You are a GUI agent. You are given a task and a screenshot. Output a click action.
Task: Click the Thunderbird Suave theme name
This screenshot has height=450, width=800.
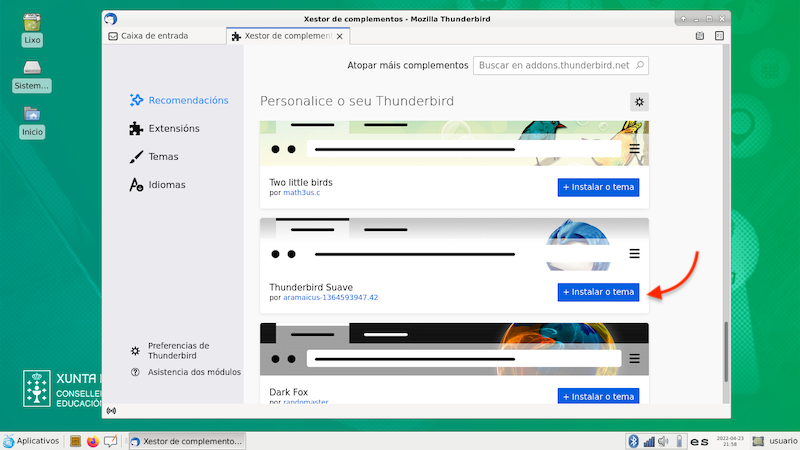coord(311,287)
